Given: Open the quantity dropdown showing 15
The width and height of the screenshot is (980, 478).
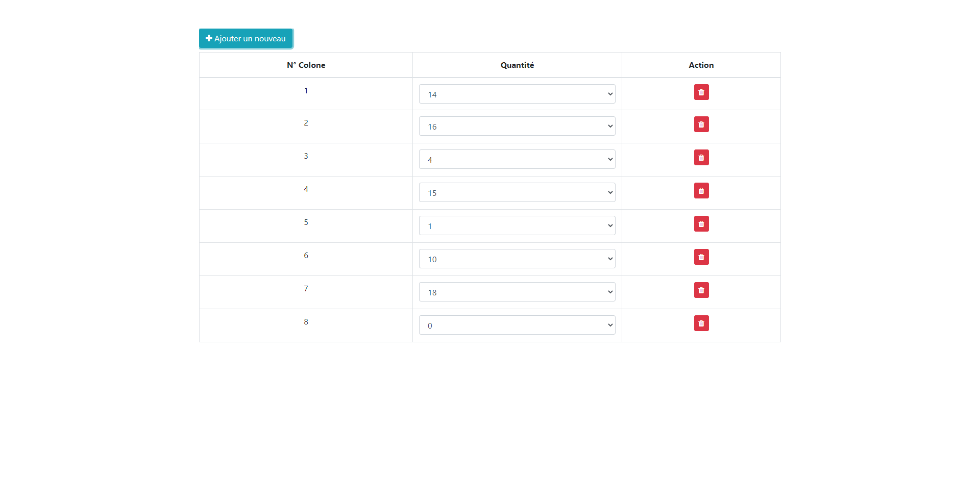Looking at the screenshot, I should click(517, 192).
